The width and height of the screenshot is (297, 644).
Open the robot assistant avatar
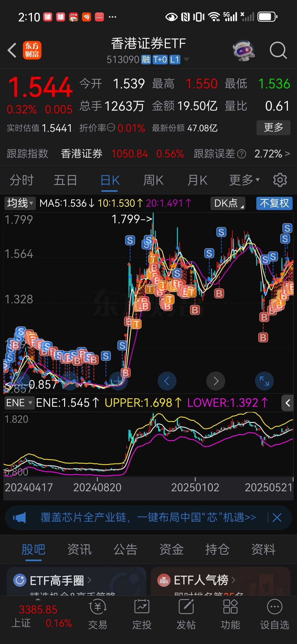(243, 50)
